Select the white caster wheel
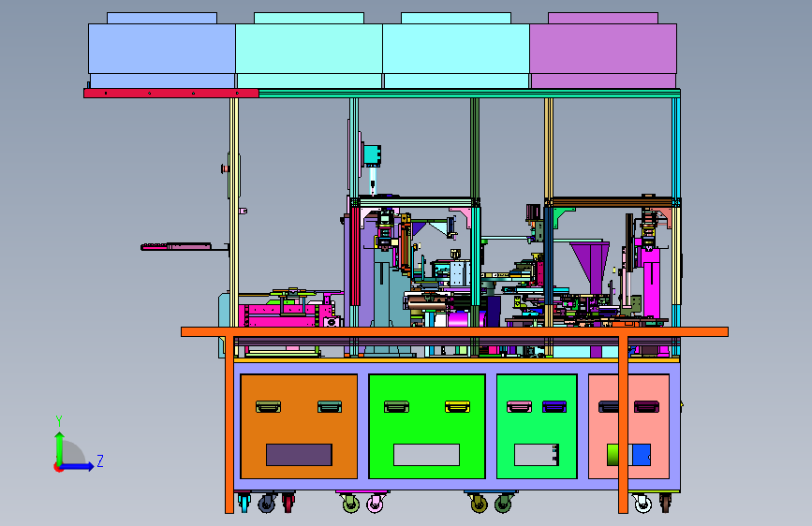Image resolution: width=812 pixels, height=526 pixels. click(x=642, y=504)
